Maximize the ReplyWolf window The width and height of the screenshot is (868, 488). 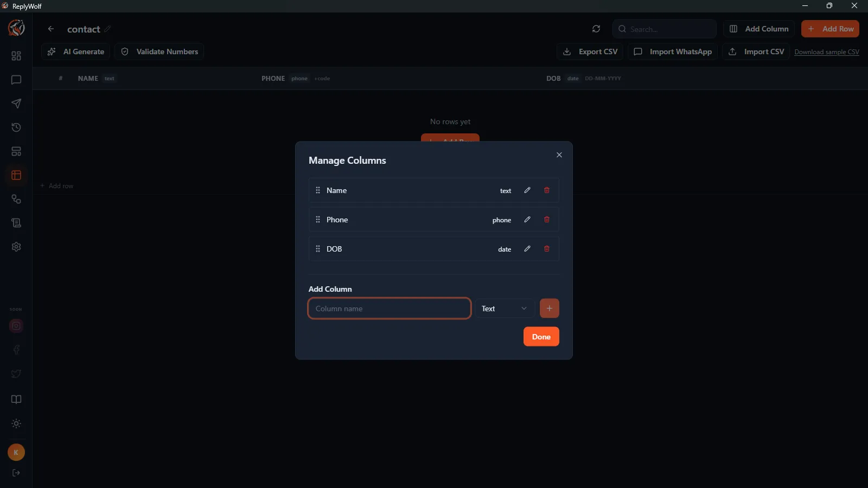pyautogui.click(x=829, y=6)
